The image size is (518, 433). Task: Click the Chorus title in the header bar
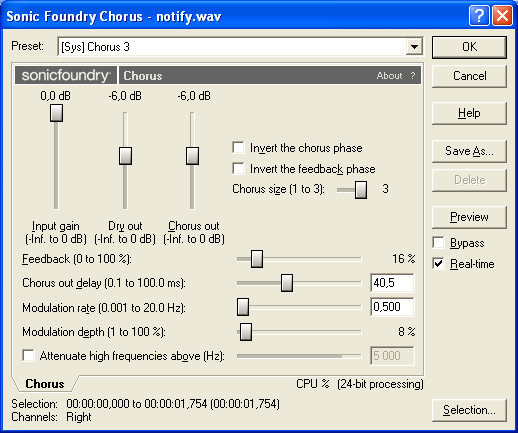coord(143,76)
